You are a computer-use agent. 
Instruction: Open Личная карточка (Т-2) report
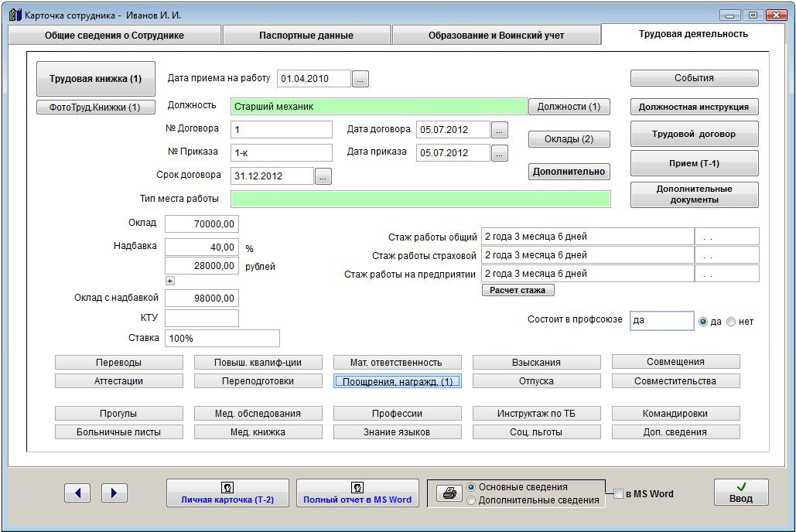pos(227,493)
